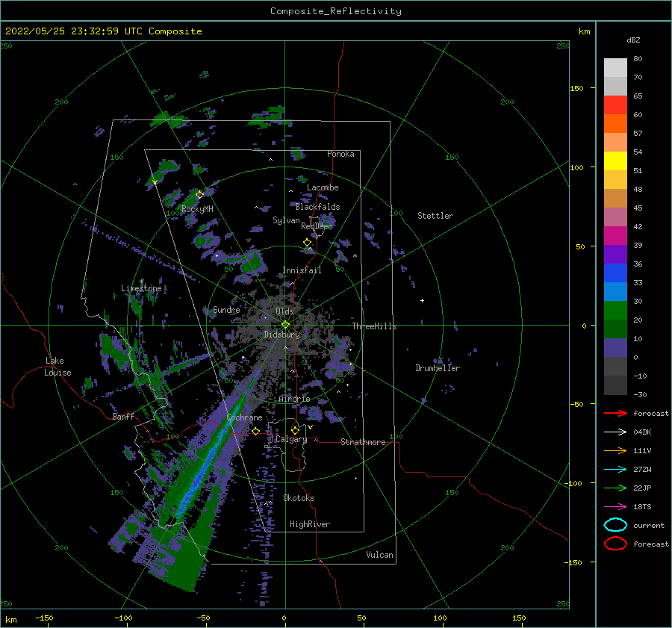Click the Ponoka label
The image size is (672, 628).
pyautogui.click(x=340, y=154)
